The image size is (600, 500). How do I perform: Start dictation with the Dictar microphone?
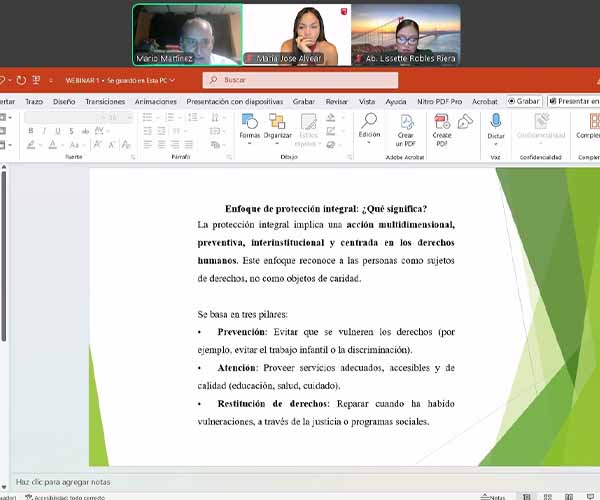[x=496, y=129]
